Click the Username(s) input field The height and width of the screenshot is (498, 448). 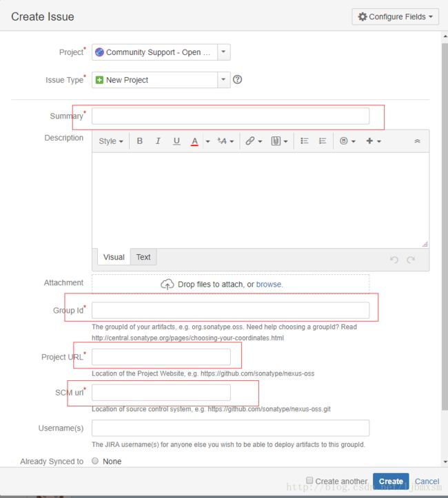(x=231, y=428)
